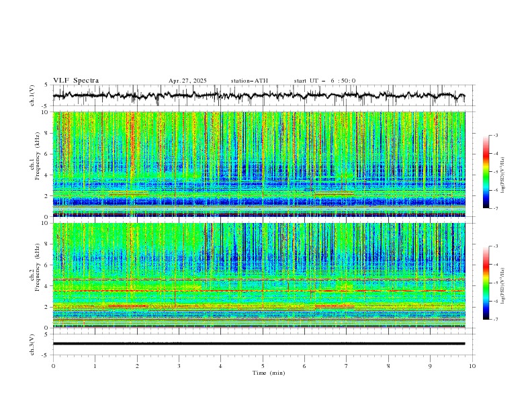Click the ch.1 spectrogram panel
The image size is (532, 411).
[x=259, y=164]
